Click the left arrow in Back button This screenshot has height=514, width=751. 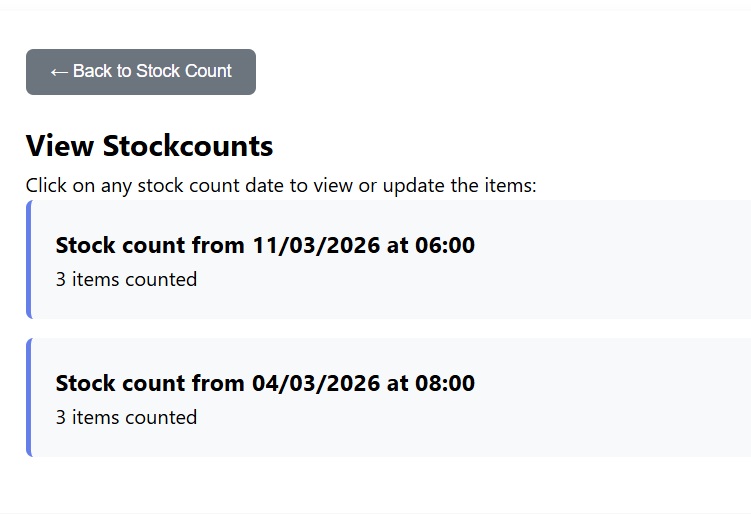pos(58,72)
